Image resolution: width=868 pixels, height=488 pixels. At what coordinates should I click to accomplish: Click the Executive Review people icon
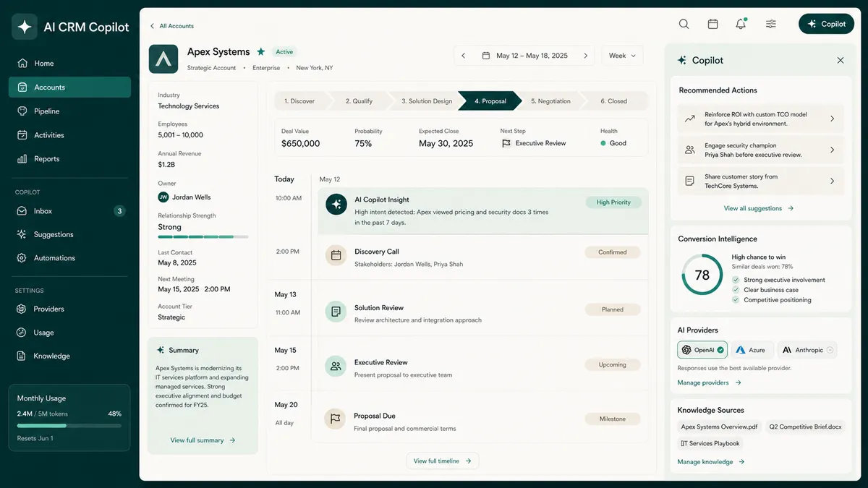tap(336, 366)
